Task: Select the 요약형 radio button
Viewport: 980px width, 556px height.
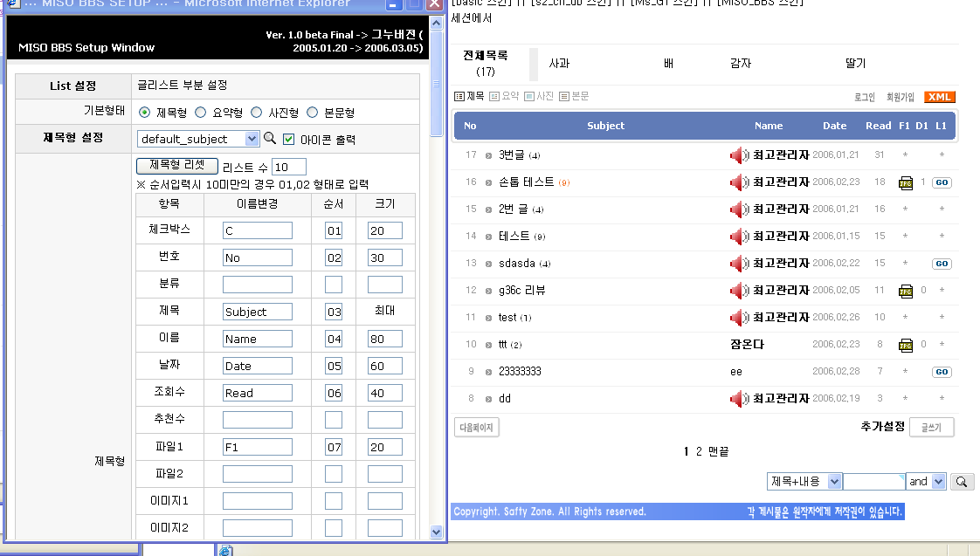Action: coord(201,113)
